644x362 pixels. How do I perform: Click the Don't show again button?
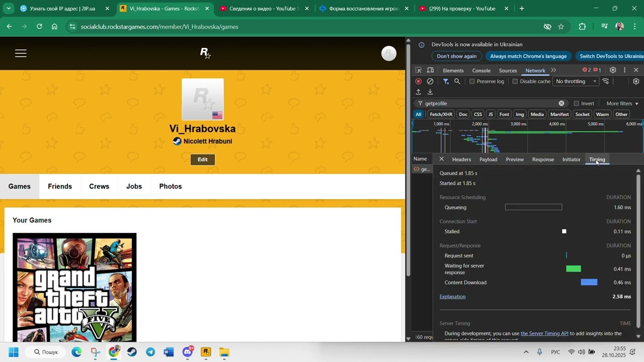pyautogui.click(x=456, y=56)
